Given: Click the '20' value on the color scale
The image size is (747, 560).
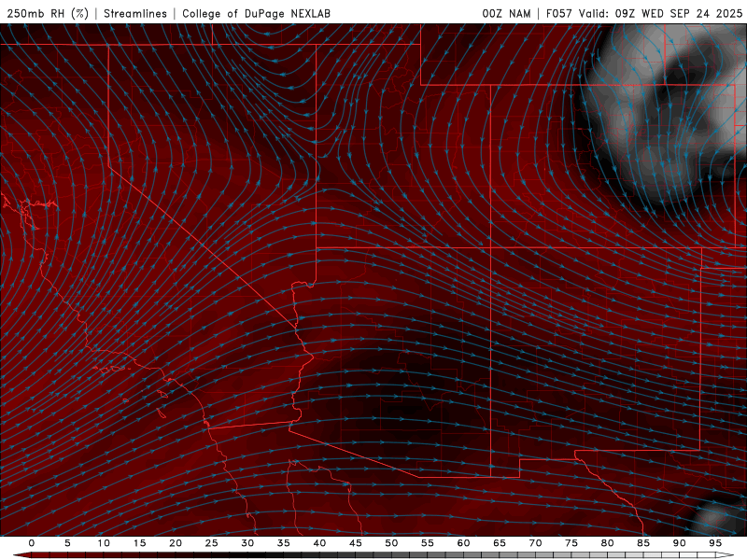Looking at the screenshot, I should 176,543.
